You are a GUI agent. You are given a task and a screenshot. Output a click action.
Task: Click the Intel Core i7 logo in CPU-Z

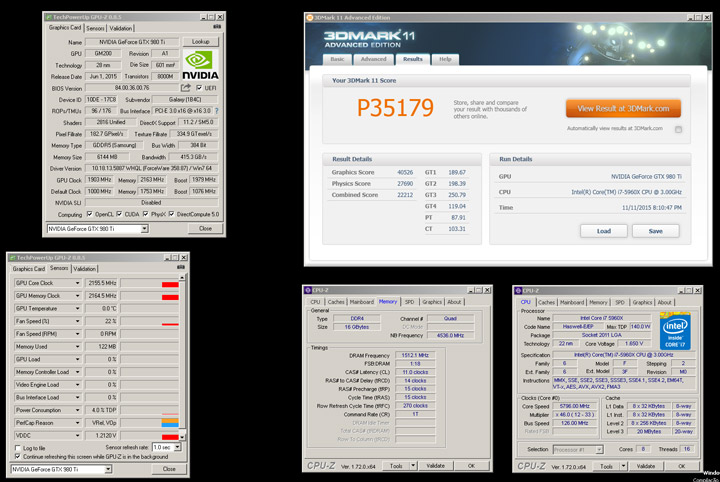[675, 331]
